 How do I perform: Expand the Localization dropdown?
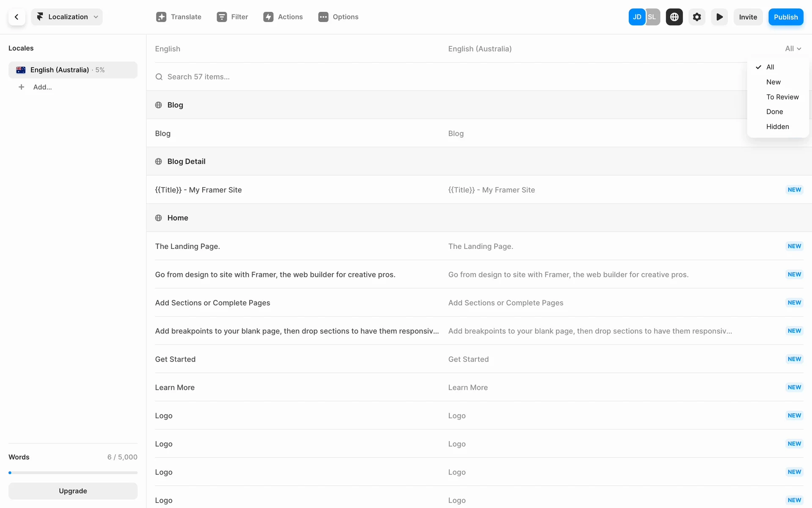[x=67, y=17]
